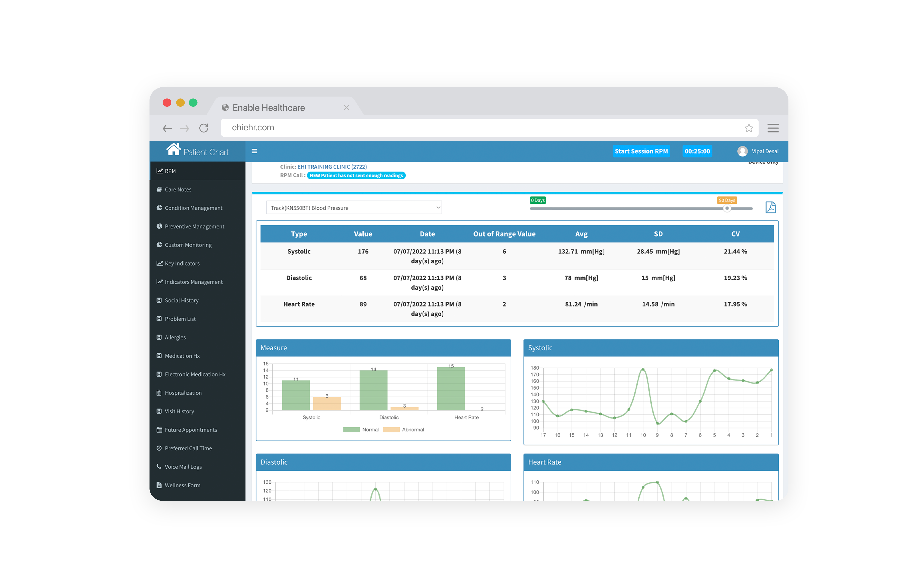Select the RPM chart icon in the sidebar
920x588 pixels.
(x=160, y=171)
